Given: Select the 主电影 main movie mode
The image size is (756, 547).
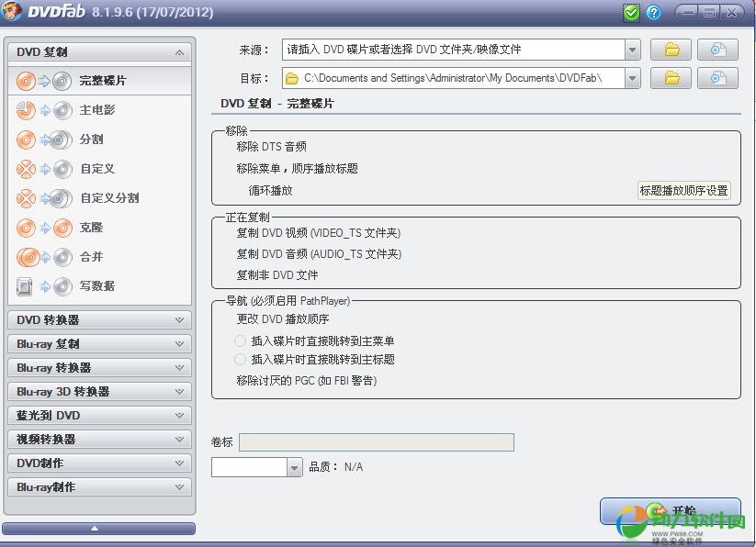Looking at the screenshot, I should point(96,110).
